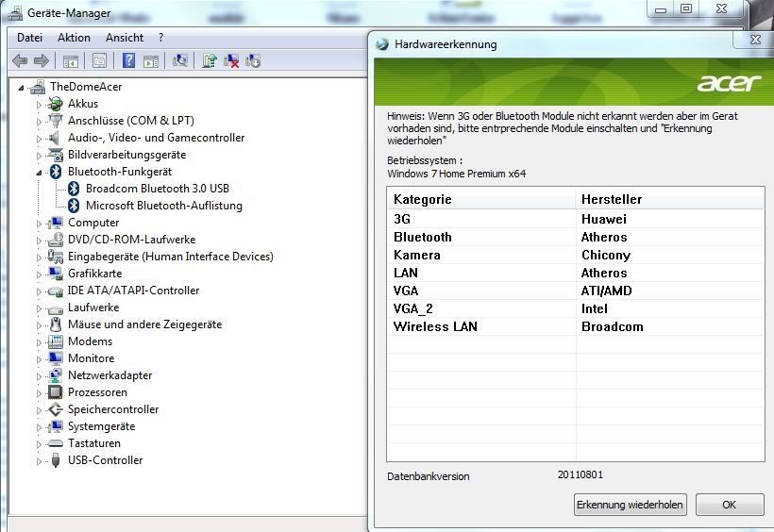
Task: Expand the Computer node
Action: [39, 224]
